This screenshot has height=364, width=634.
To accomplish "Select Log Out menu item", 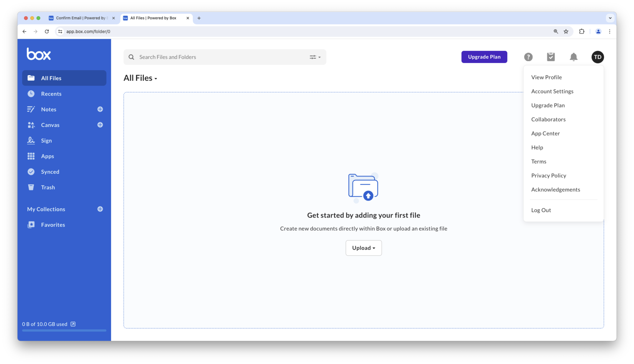I will (x=541, y=210).
